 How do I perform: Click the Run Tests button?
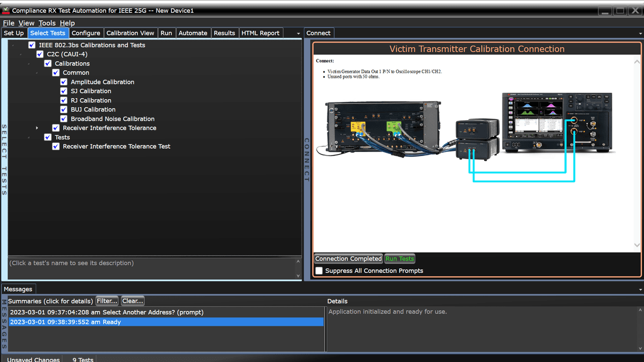tap(399, 258)
